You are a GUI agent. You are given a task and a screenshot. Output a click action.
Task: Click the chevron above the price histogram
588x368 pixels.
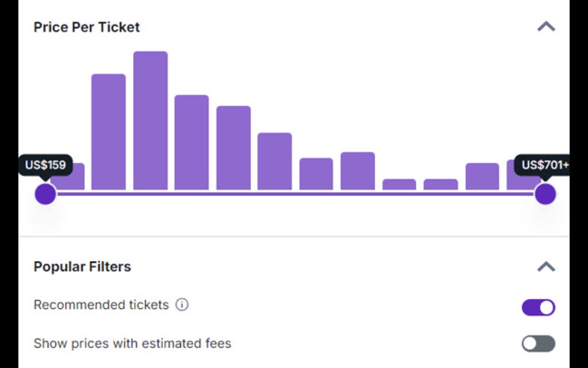(546, 26)
